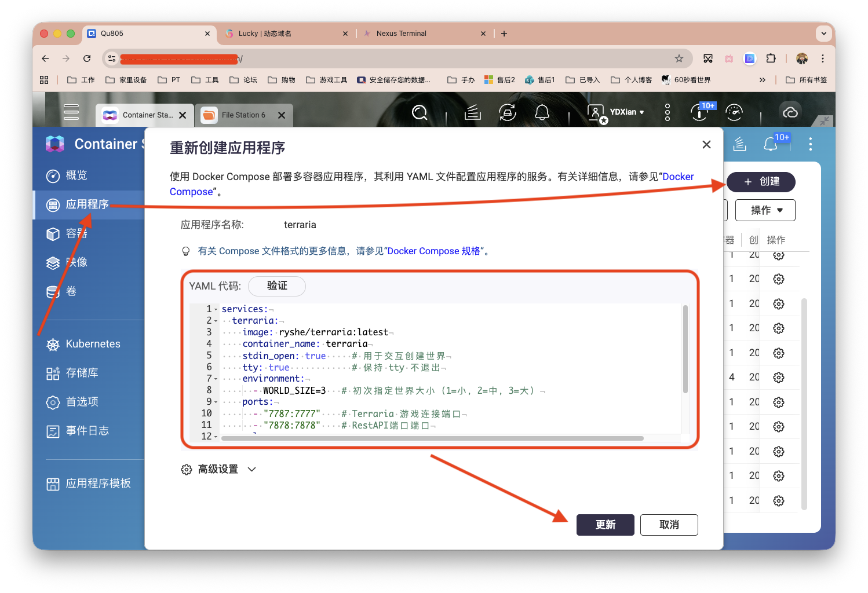Viewport: 868px width, 593px height.
Task: Click the myQNAPcloud cloud icon
Action: click(x=790, y=112)
